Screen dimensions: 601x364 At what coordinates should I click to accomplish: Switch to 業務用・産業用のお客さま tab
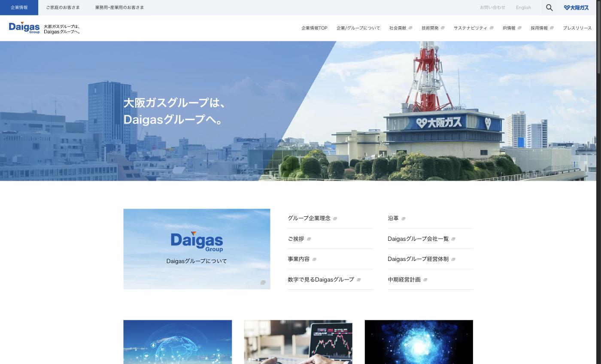(x=119, y=7)
